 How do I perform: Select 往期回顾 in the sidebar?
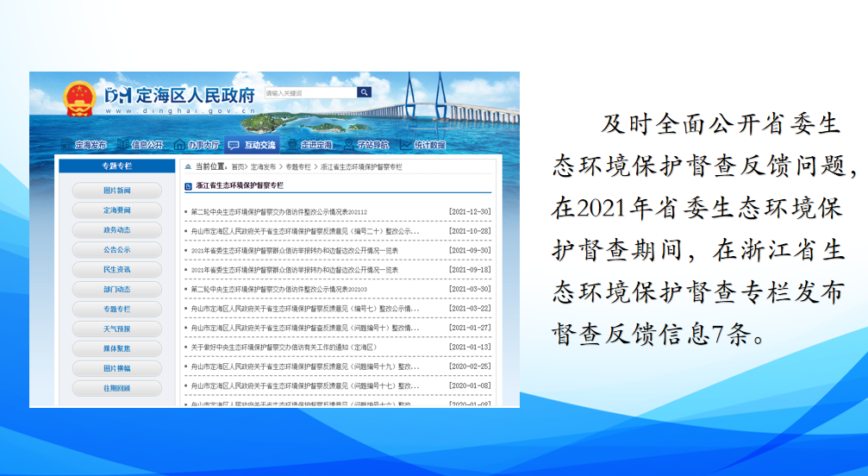coord(117,388)
